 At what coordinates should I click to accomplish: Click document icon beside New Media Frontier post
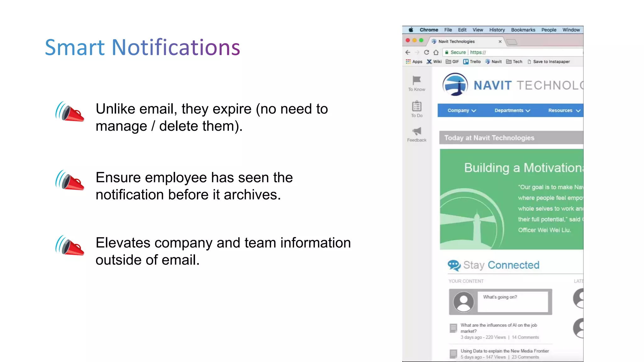click(453, 354)
